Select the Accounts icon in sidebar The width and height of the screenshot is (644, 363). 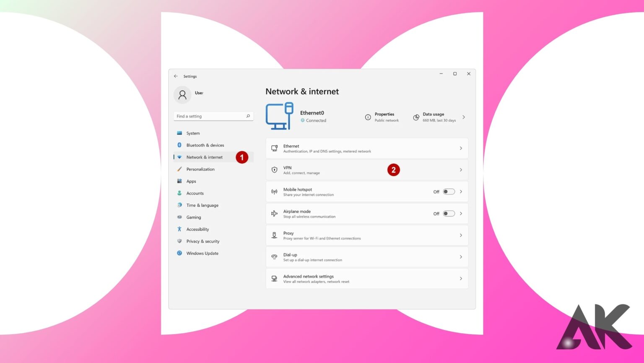(180, 193)
